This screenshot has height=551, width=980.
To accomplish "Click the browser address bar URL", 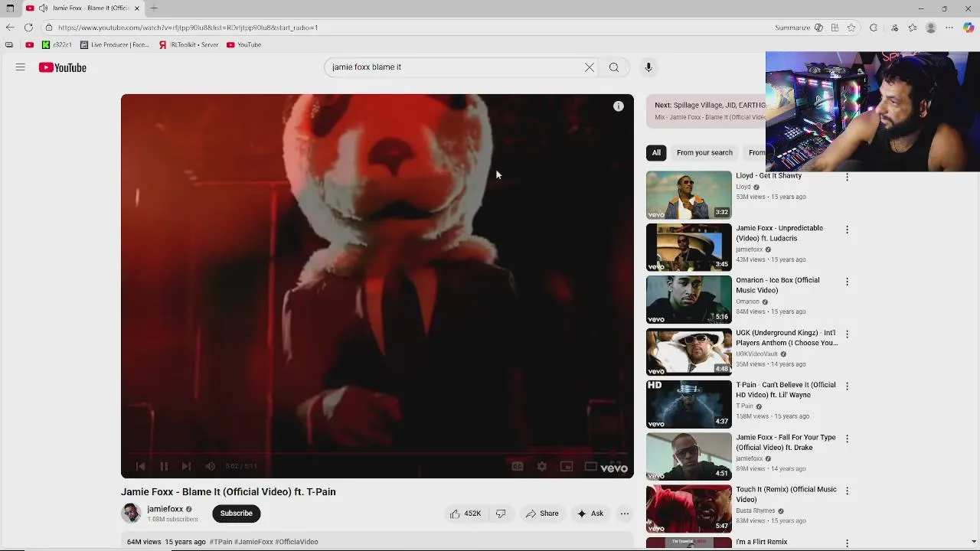I will (188, 28).
